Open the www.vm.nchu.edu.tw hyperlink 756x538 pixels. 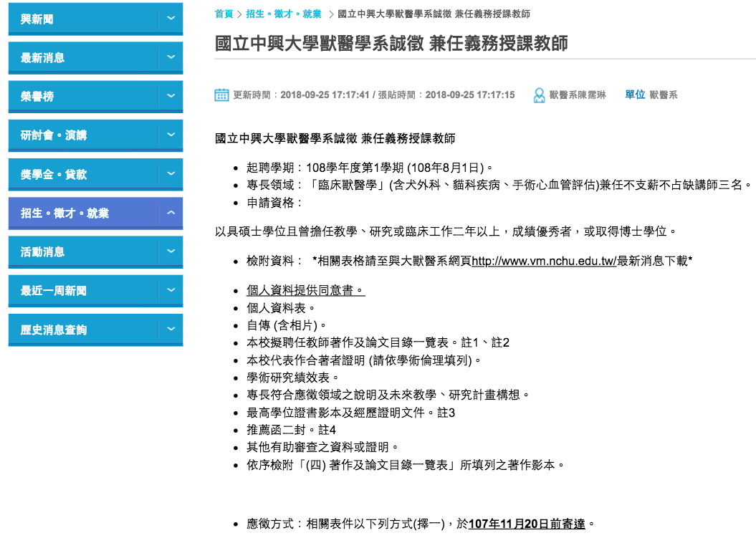pyautogui.click(x=544, y=261)
